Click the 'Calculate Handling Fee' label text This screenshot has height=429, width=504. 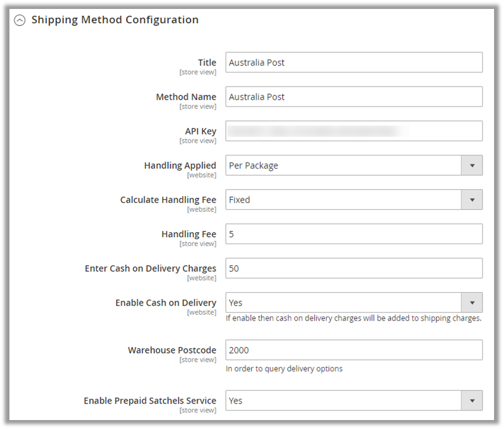coord(168,200)
